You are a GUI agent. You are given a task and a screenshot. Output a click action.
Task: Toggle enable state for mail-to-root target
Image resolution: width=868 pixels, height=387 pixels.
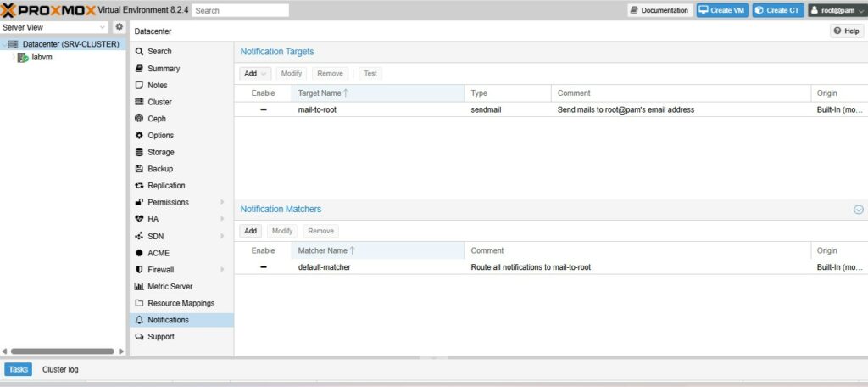pos(264,109)
